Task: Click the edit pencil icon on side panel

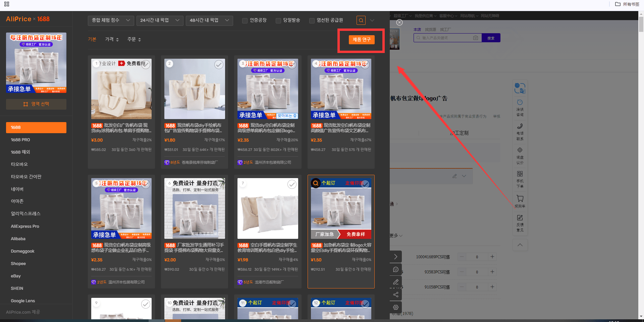Action: (x=396, y=282)
